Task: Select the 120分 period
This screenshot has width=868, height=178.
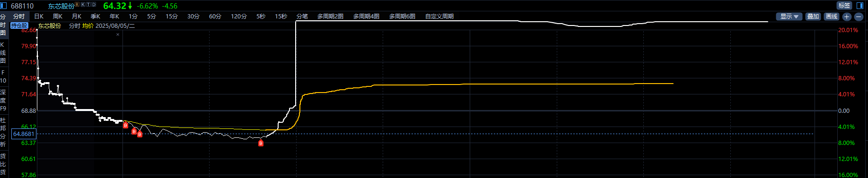Action: click(239, 17)
